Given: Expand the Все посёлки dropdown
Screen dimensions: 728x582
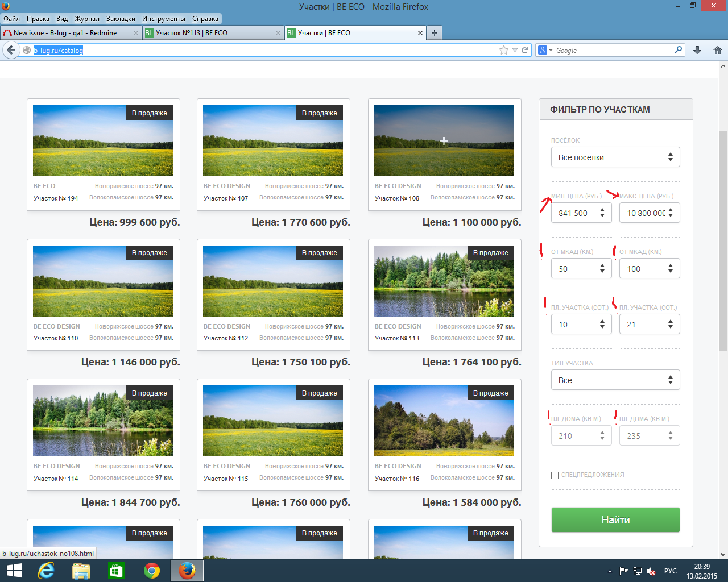Looking at the screenshot, I should 615,157.
